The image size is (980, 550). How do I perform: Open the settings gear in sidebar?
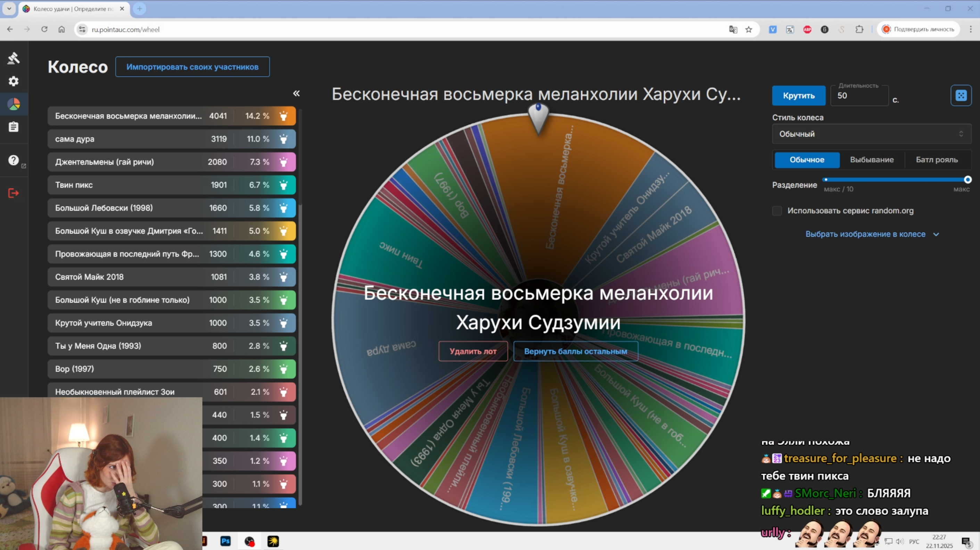[14, 81]
